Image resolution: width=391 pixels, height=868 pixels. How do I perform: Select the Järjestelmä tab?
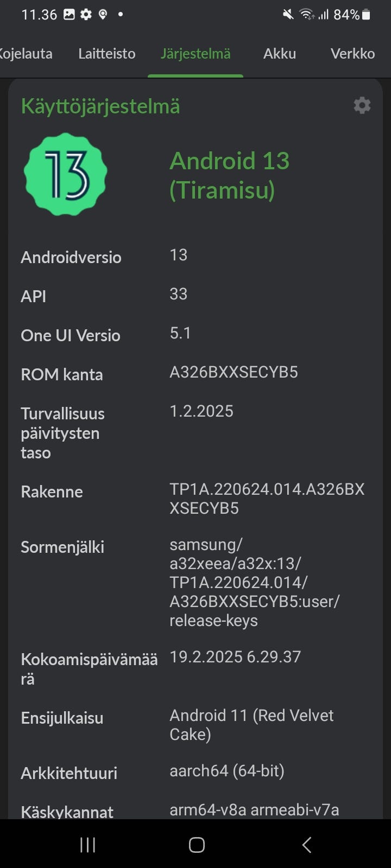click(x=195, y=54)
